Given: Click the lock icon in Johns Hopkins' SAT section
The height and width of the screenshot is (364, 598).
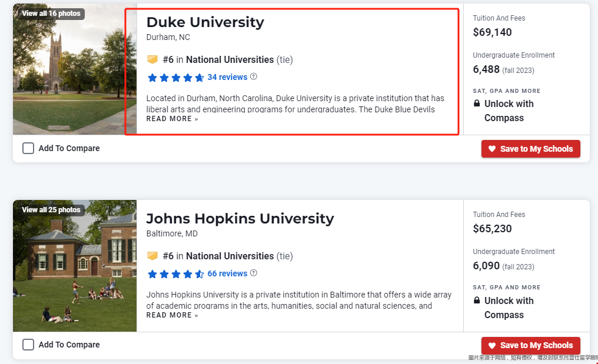Looking at the screenshot, I should point(477,300).
